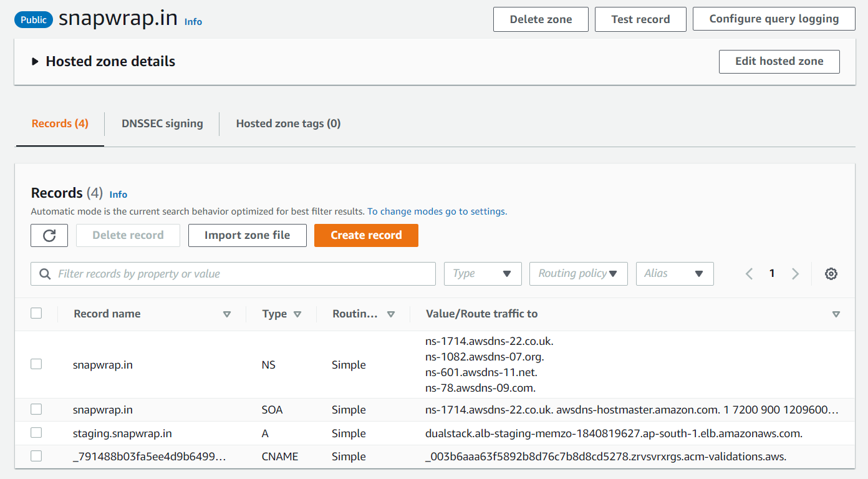Open the Hosted zone tags tab
The image size is (868, 479).
coord(288,123)
